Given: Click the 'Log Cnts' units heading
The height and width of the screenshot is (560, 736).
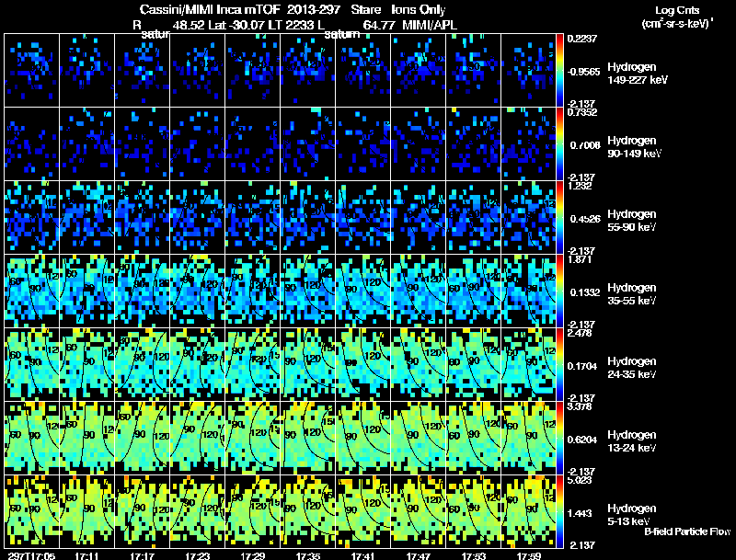Looking at the screenshot, I should [677, 10].
